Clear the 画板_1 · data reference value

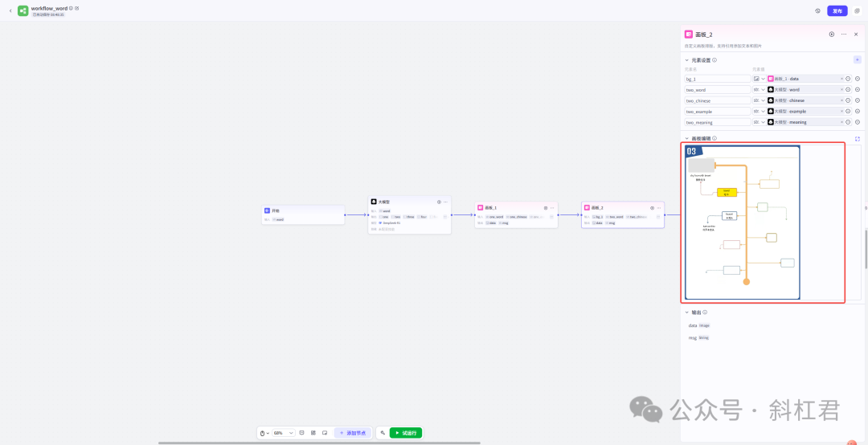[x=841, y=79]
